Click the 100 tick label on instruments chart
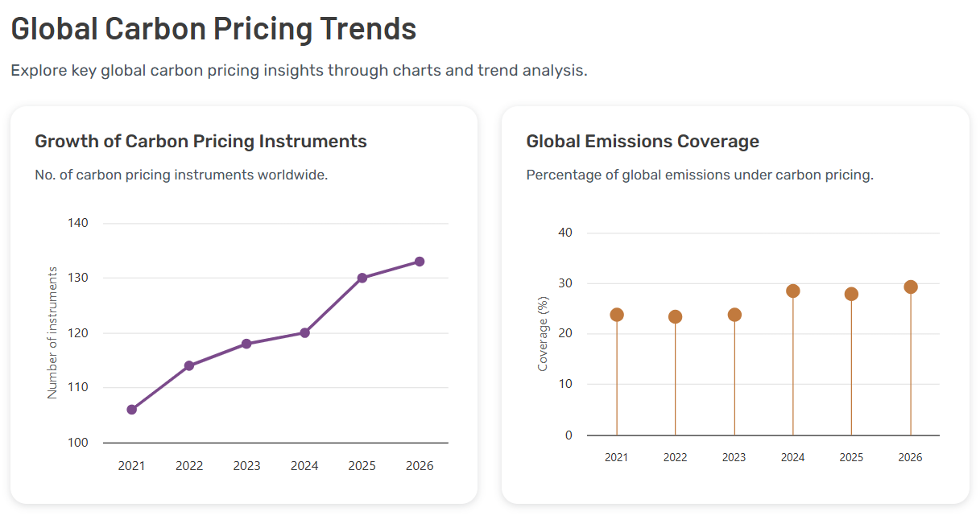Viewport: 980px width, 528px height. [79, 443]
